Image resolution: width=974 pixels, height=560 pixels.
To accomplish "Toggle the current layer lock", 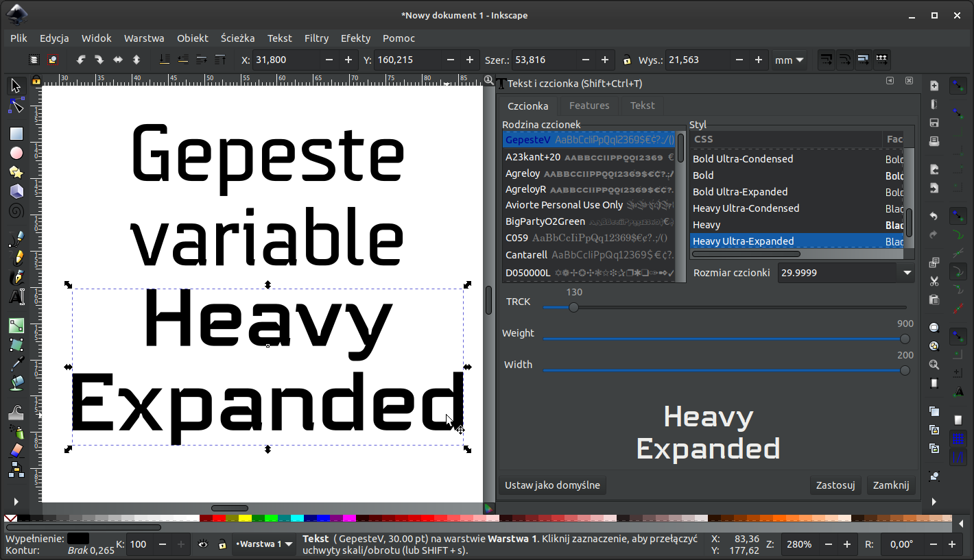I will 222,544.
